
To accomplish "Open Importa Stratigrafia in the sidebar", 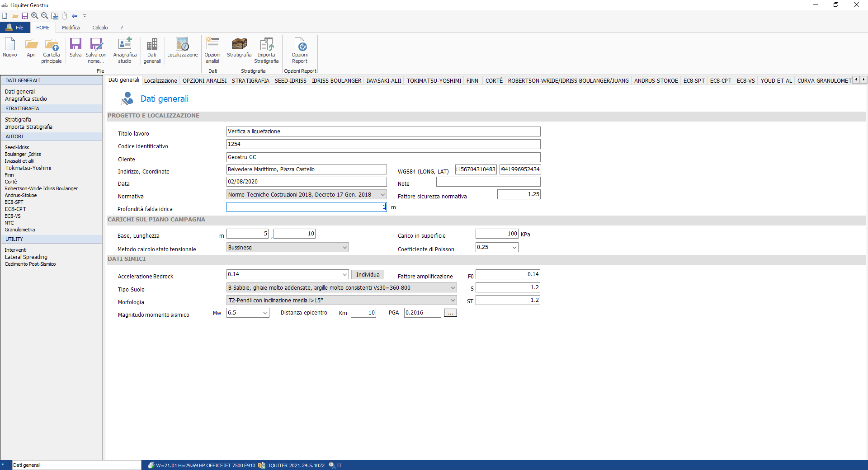I will (x=28, y=127).
